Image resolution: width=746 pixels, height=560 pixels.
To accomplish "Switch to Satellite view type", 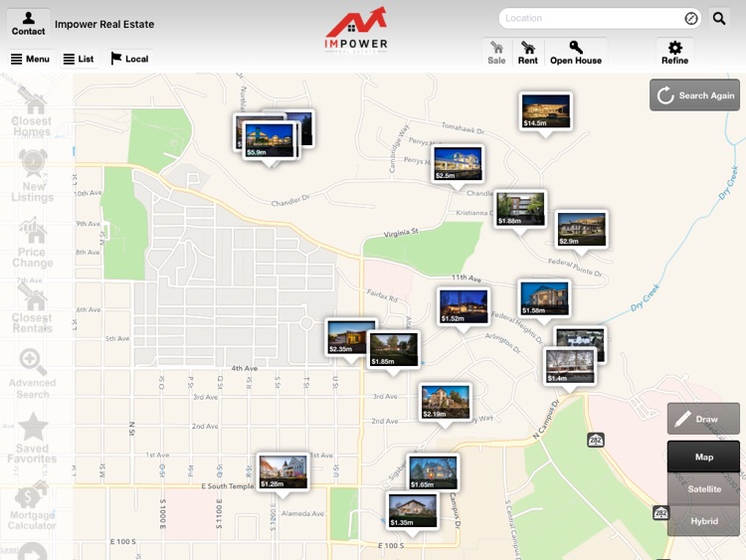I will click(703, 488).
